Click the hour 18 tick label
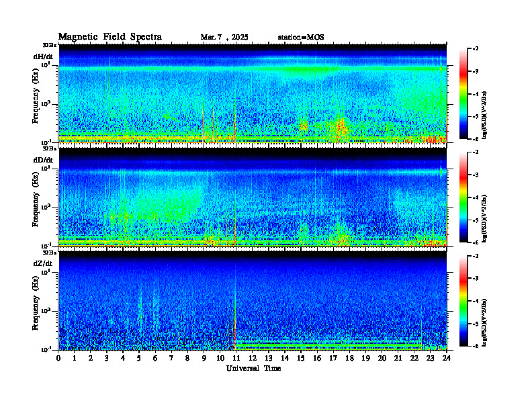This screenshot has width=532, height=411. pos(349,358)
